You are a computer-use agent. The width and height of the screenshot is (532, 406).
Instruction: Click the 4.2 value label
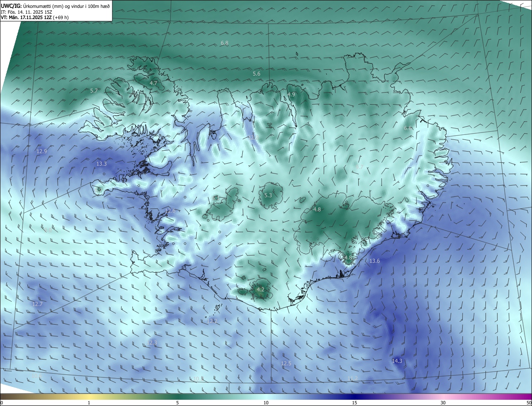coord(261,290)
